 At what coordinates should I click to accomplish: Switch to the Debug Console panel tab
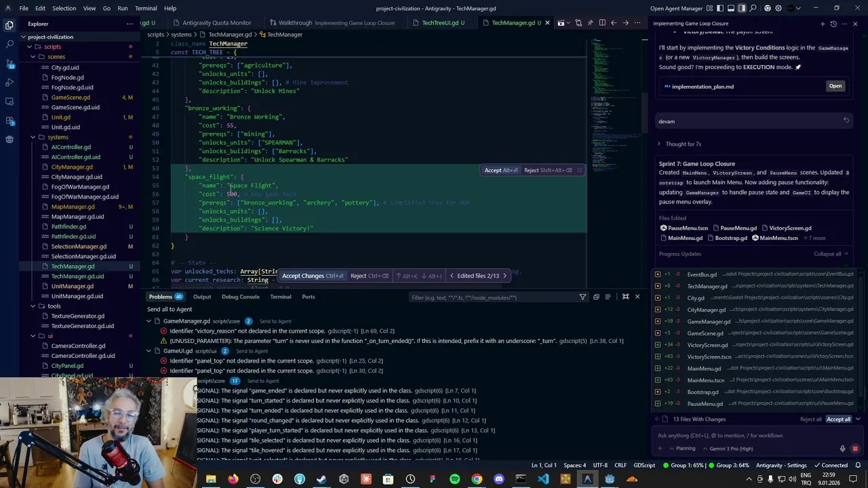[x=240, y=297]
